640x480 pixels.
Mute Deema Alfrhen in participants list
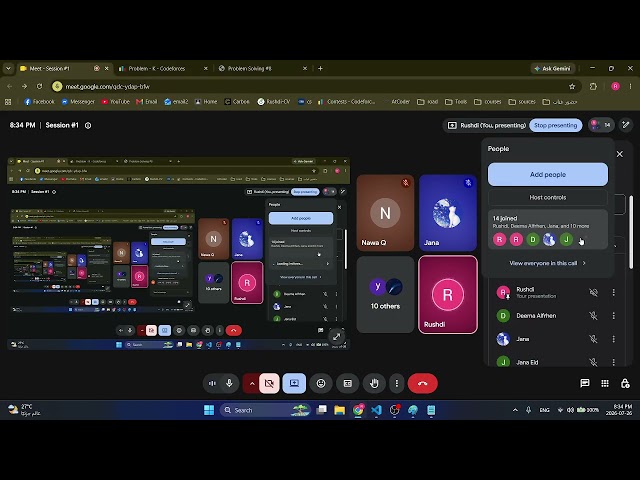coord(593,316)
